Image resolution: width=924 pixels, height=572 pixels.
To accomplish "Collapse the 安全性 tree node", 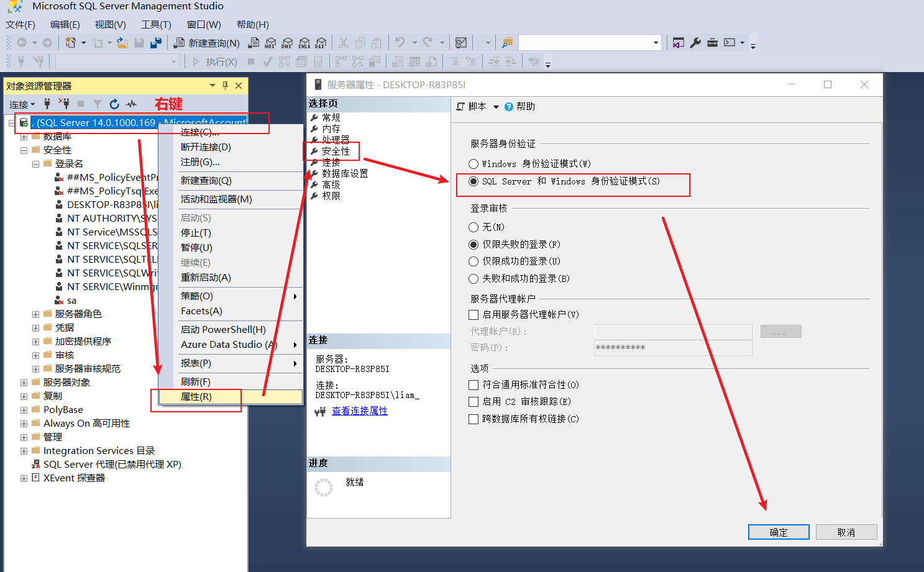I will point(24,150).
